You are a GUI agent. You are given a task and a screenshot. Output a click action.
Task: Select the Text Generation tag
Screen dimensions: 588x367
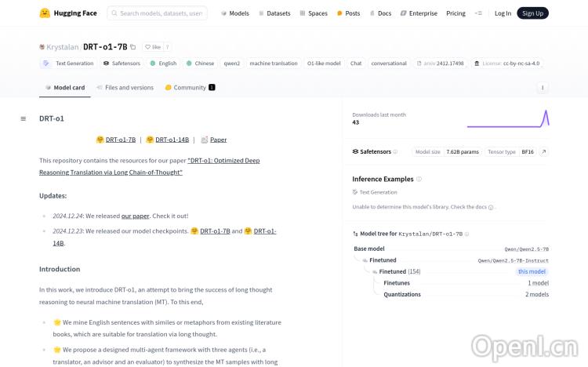click(x=70, y=64)
